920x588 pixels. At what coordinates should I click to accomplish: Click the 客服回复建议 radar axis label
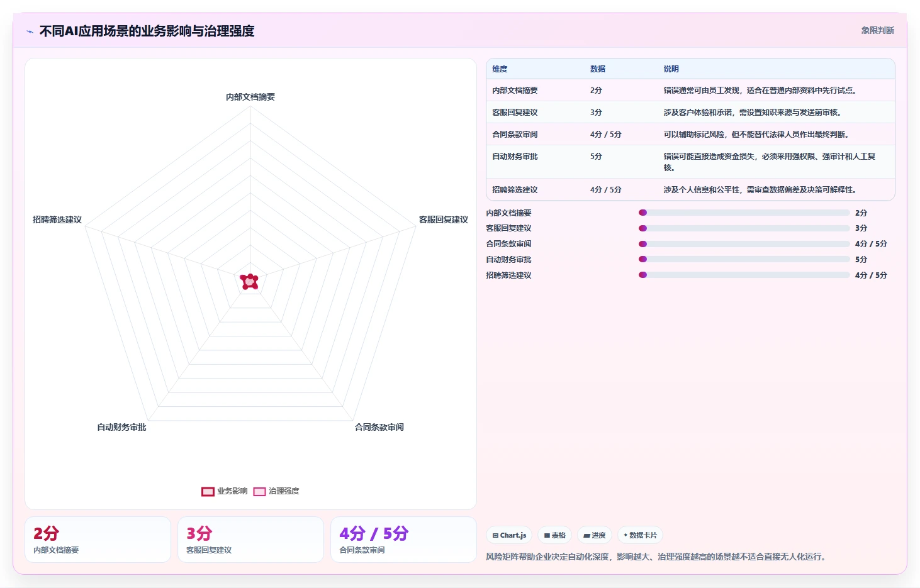click(444, 219)
